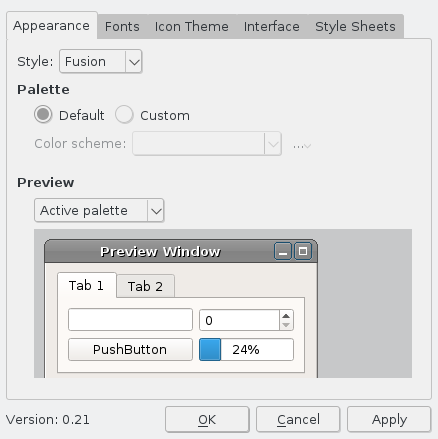This screenshot has height=439, width=438.
Task: Switch to the Icon Theme tab
Action: (x=191, y=26)
